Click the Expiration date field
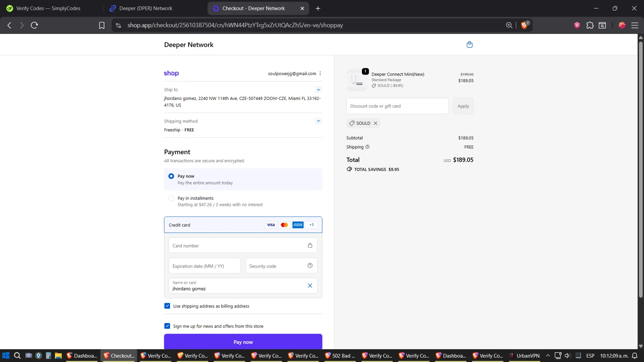Image resolution: width=644 pixels, height=362 pixels. coord(205,266)
